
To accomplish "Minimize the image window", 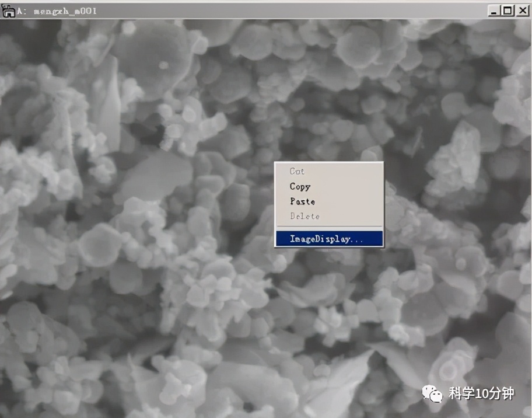I will [494, 11].
